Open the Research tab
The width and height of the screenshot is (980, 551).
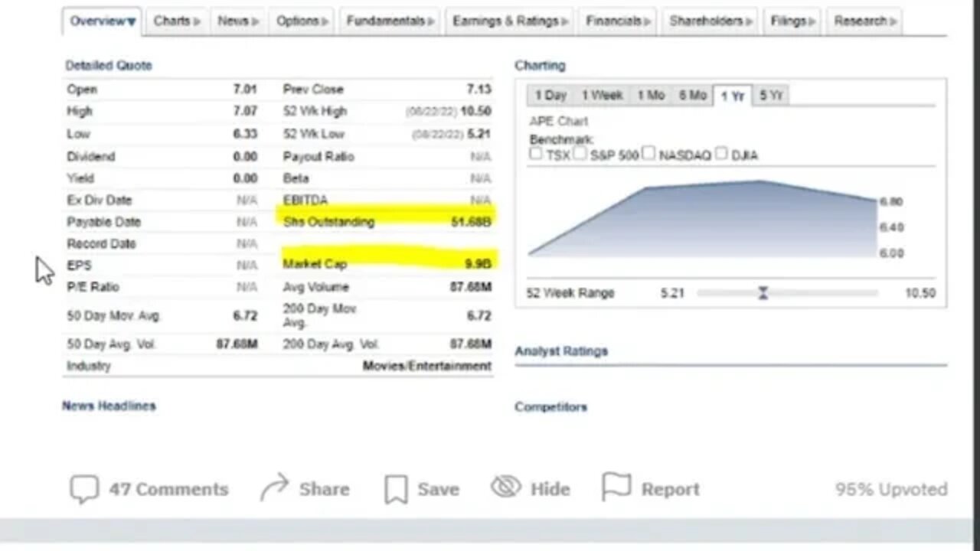tap(864, 21)
